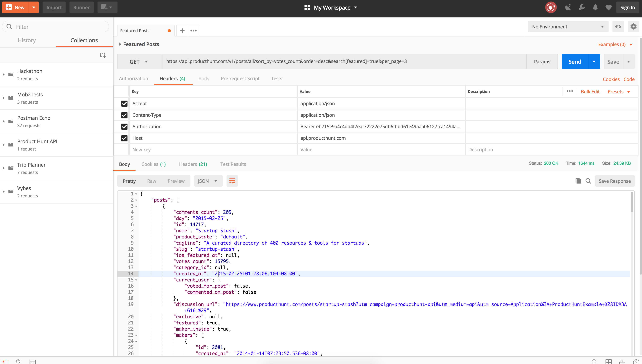The width and height of the screenshot is (642, 364).
Task: Click the new collection icon in sidebar
Action: tap(103, 55)
